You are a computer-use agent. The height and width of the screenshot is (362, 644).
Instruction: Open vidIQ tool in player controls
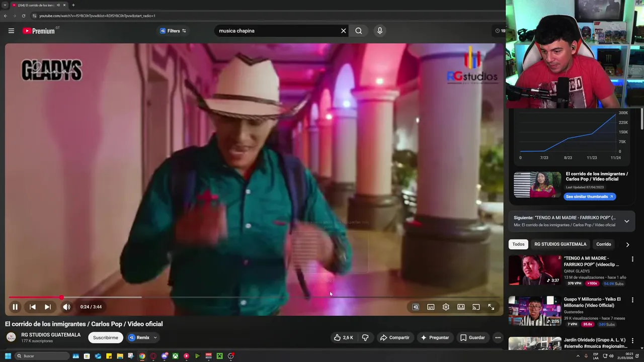(416, 307)
